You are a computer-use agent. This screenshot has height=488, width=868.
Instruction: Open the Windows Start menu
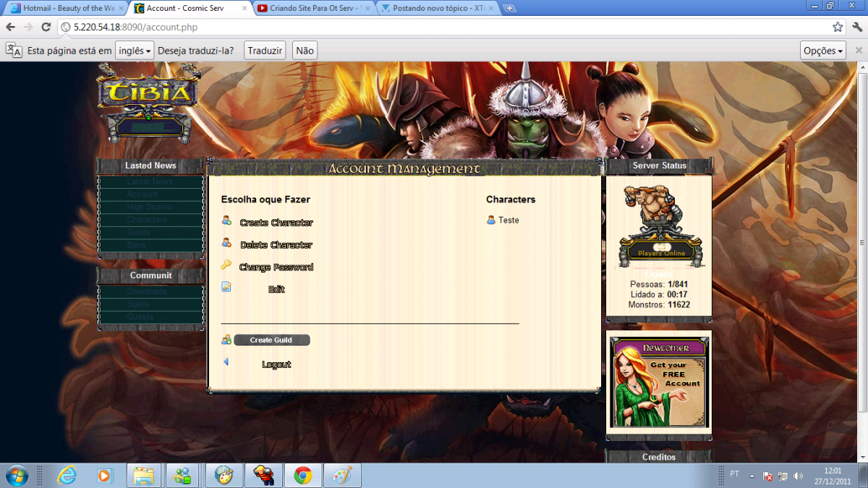(x=16, y=476)
